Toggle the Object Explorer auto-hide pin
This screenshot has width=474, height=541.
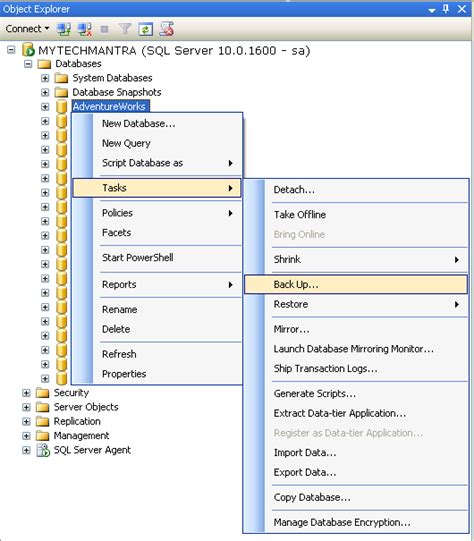[x=446, y=9]
